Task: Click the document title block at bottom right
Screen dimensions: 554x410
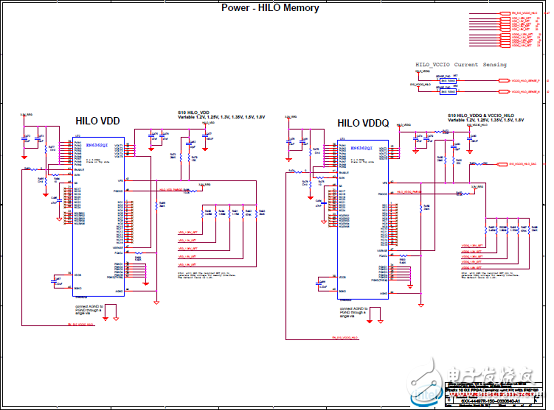Action: tap(493, 394)
